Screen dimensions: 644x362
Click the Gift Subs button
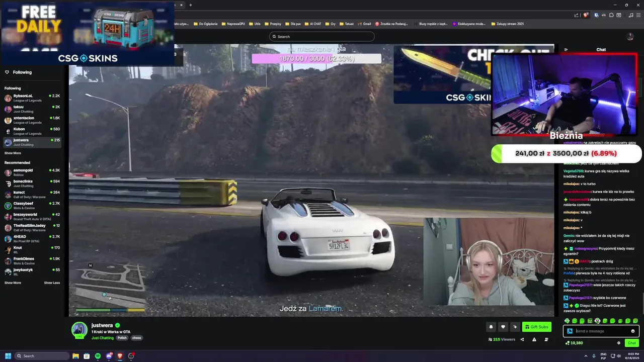537,327
